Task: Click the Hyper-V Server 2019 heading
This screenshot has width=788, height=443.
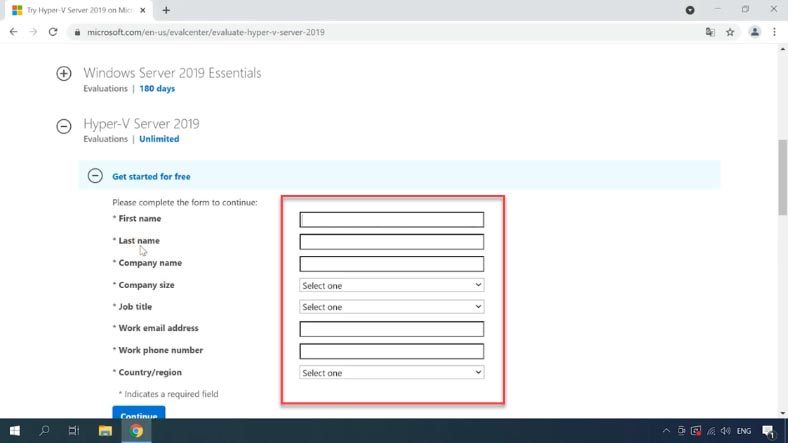Action: tap(141, 124)
